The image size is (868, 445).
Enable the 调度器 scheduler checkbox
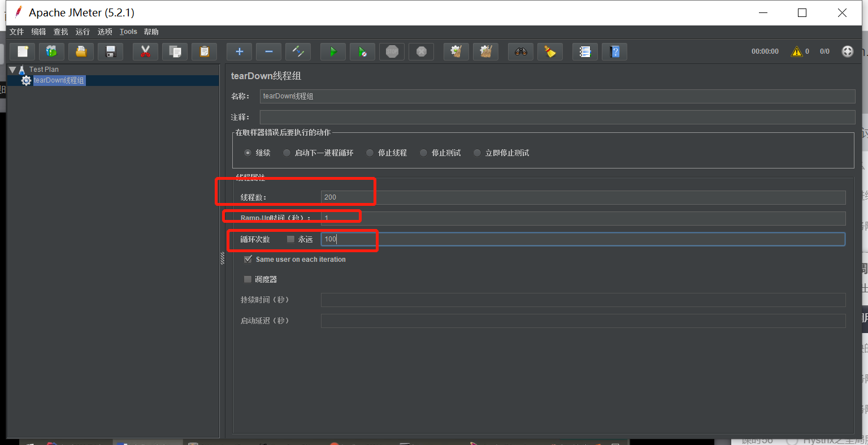[x=248, y=279]
